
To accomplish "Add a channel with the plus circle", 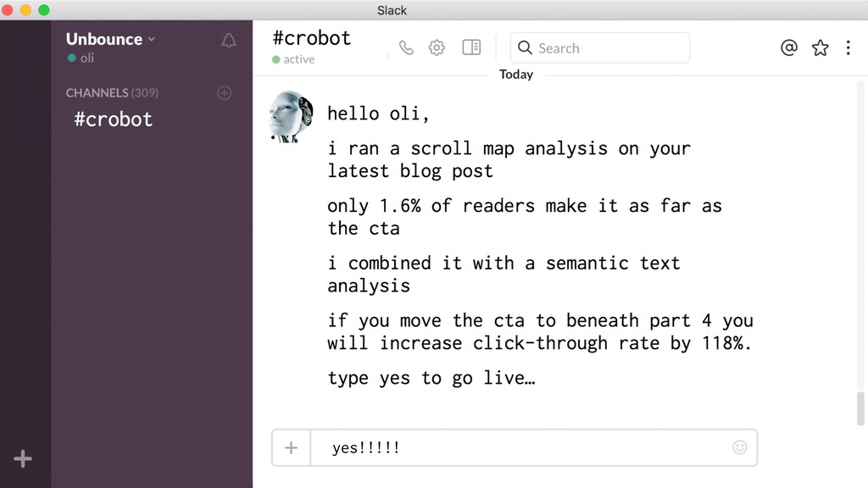I will click(224, 93).
